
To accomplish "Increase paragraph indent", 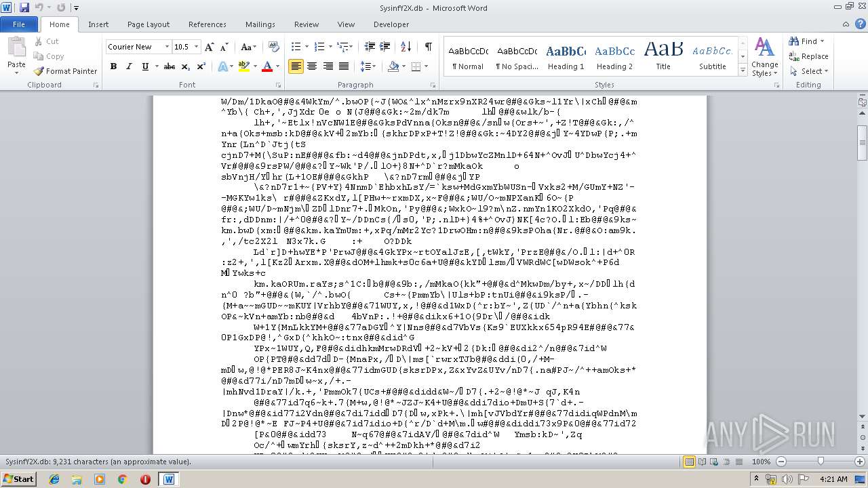I will coord(385,47).
